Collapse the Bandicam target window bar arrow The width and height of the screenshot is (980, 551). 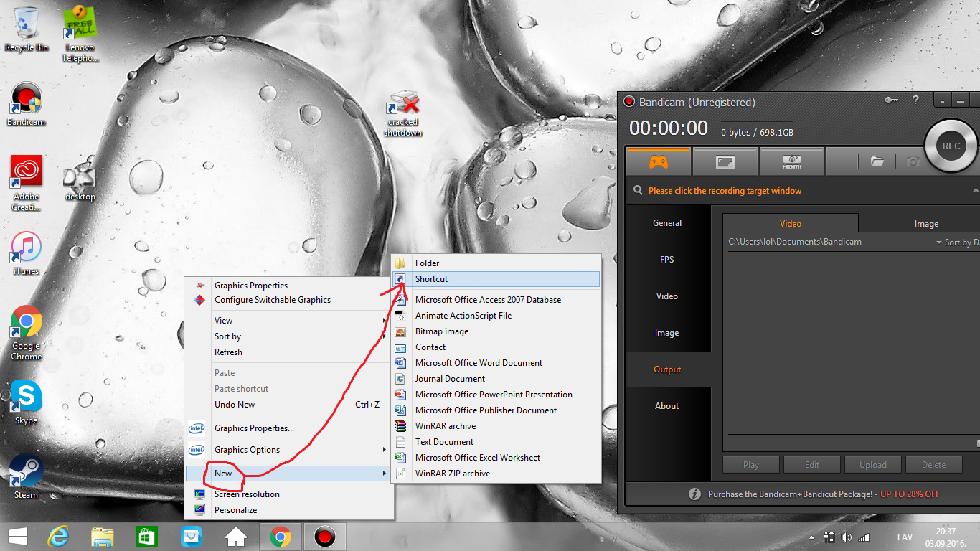pos(976,190)
